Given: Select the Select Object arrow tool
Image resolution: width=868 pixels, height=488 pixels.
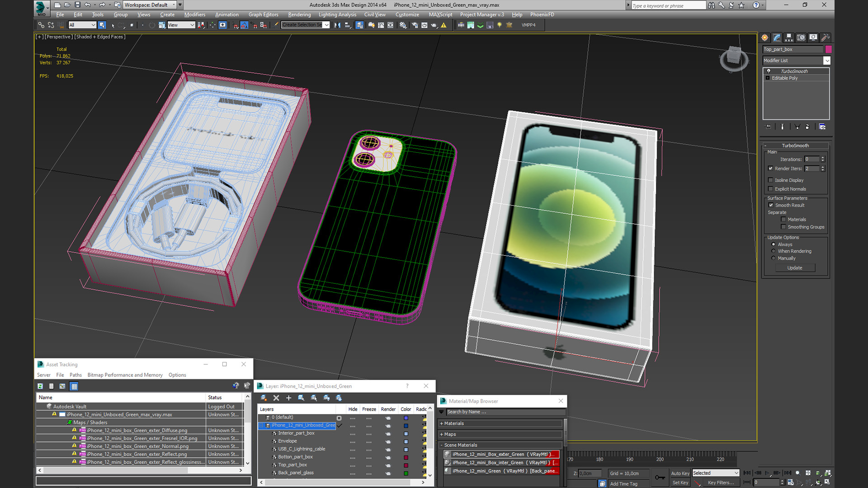Looking at the screenshot, I should pyautogui.click(x=102, y=25).
